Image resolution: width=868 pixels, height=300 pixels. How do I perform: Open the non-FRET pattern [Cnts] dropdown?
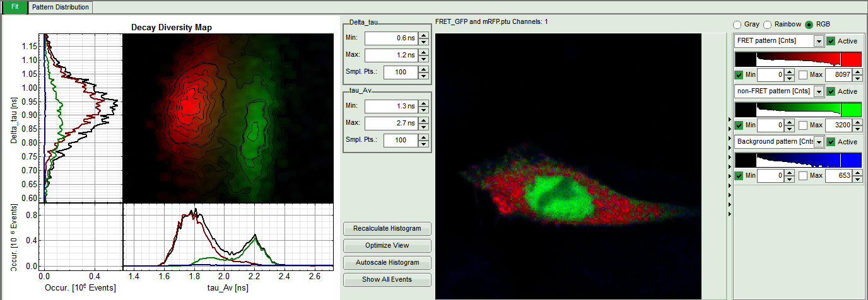coord(819,91)
